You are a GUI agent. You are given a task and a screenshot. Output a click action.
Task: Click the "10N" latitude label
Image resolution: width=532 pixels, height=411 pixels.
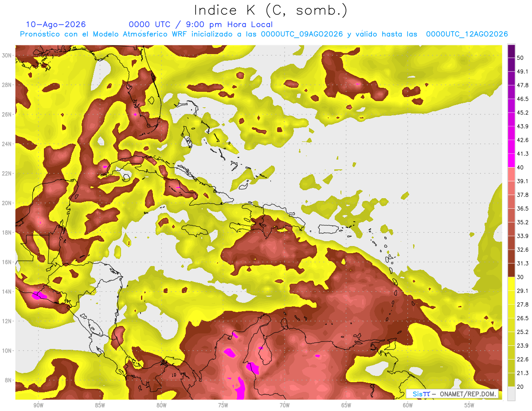point(7,351)
